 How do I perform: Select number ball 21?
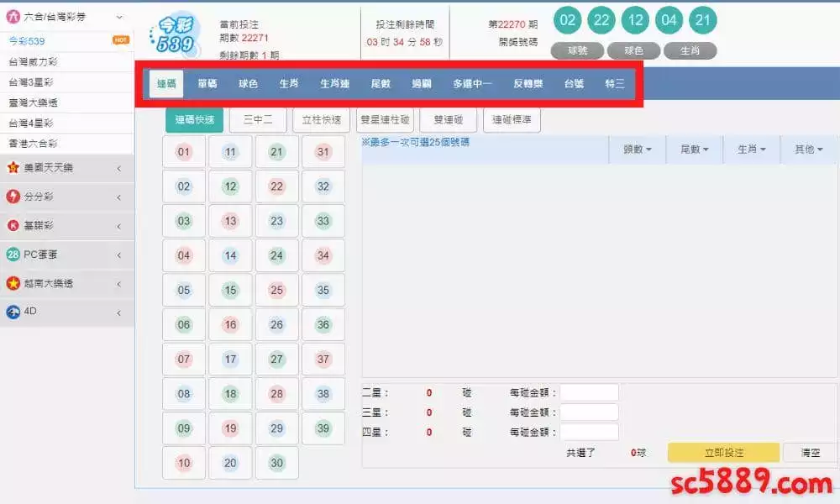coord(276,151)
